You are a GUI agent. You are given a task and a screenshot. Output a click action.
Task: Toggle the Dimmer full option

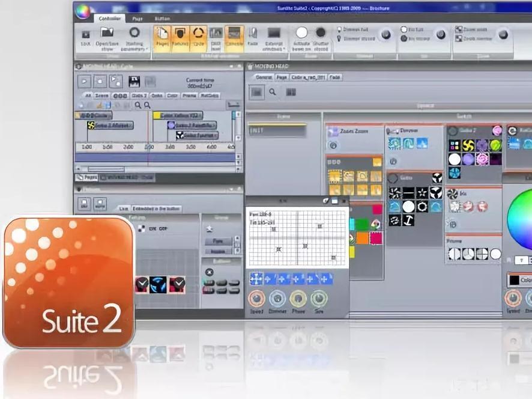340,29
